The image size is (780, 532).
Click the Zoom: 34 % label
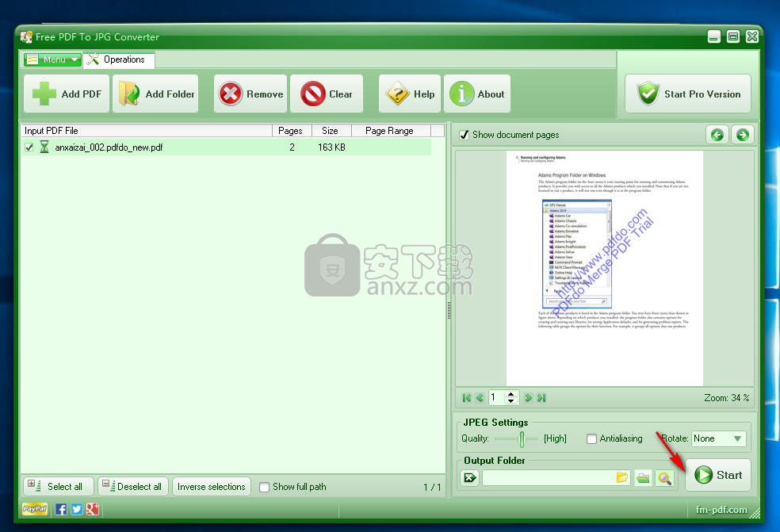click(x=726, y=398)
